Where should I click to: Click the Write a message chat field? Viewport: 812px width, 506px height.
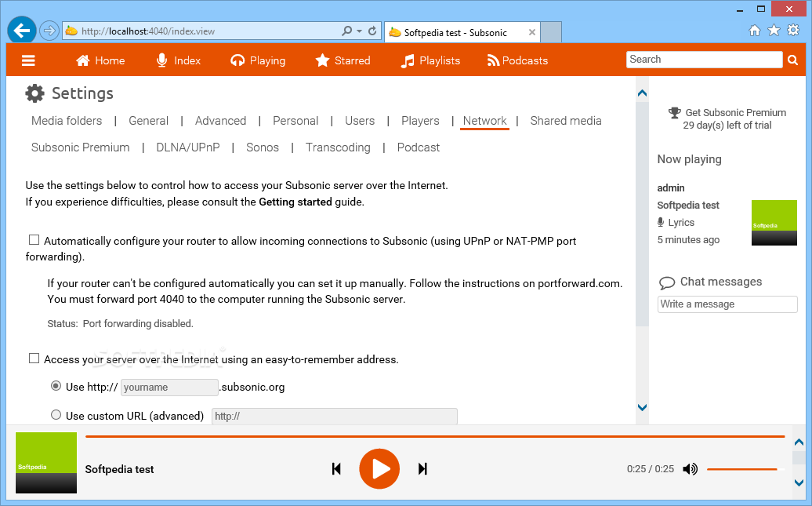(727, 304)
